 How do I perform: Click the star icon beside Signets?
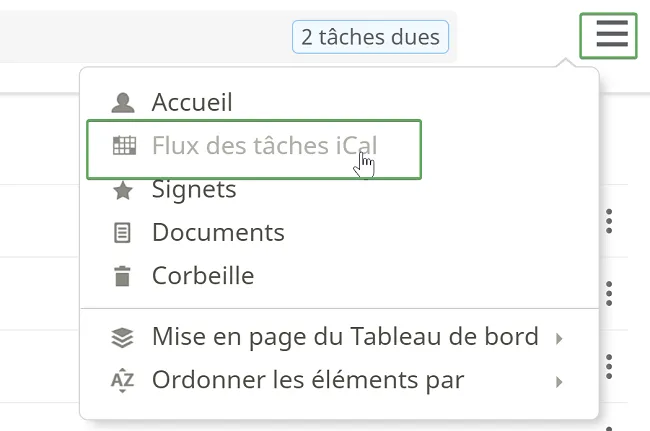tap(123, 190)
